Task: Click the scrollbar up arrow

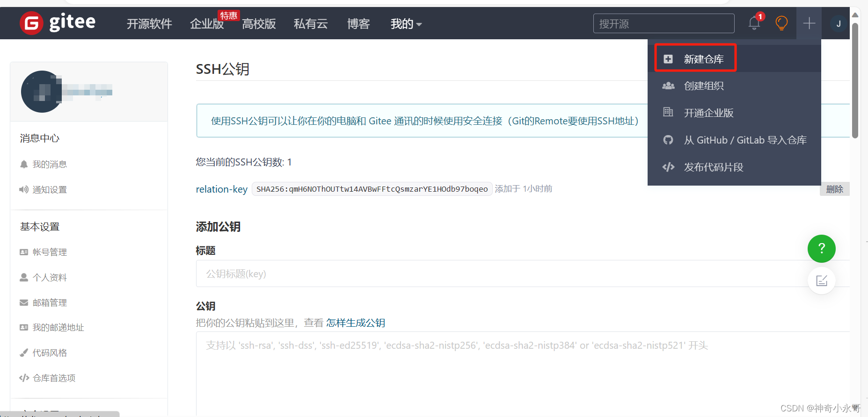Action: 855,15
